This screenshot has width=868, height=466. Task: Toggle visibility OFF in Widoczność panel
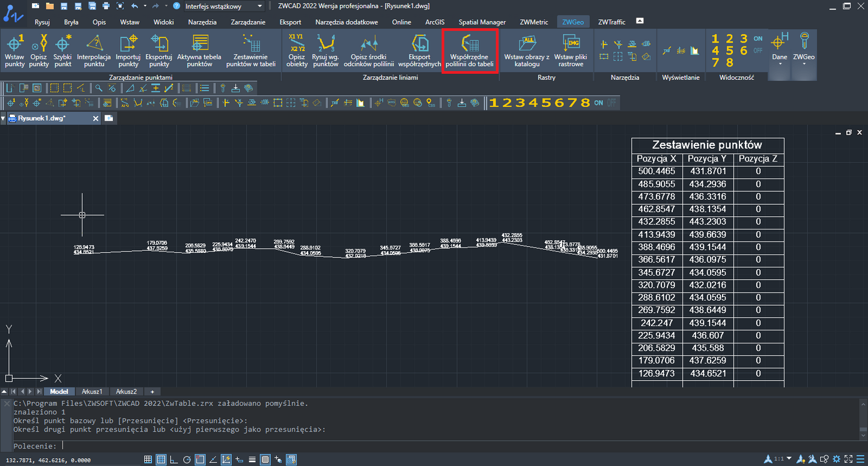point(758,50)
